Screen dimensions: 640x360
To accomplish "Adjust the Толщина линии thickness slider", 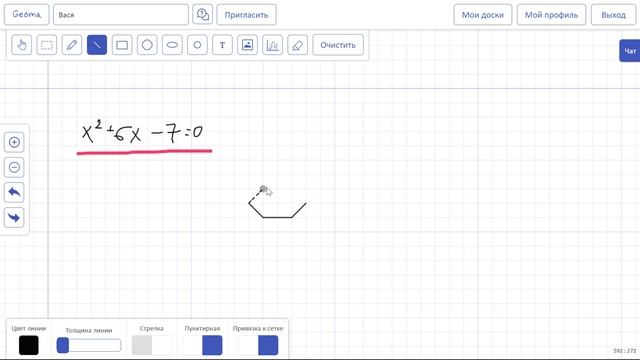I will pyautogui.click(x=89, y=345).
